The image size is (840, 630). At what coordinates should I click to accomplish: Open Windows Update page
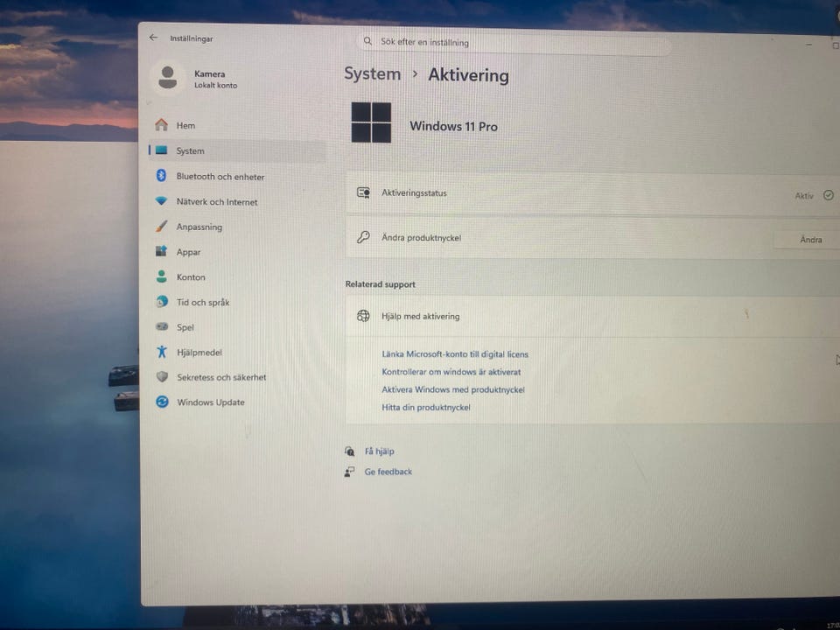coord(237,402)
